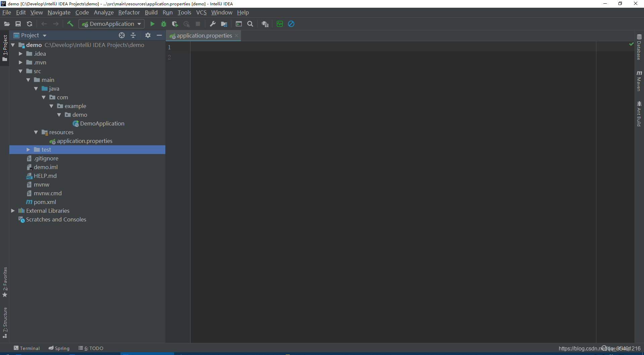Image resolution: width=644 pixels, height=355 pixels.
Task: Open Ant Build tool window
Action: (639, 114)
